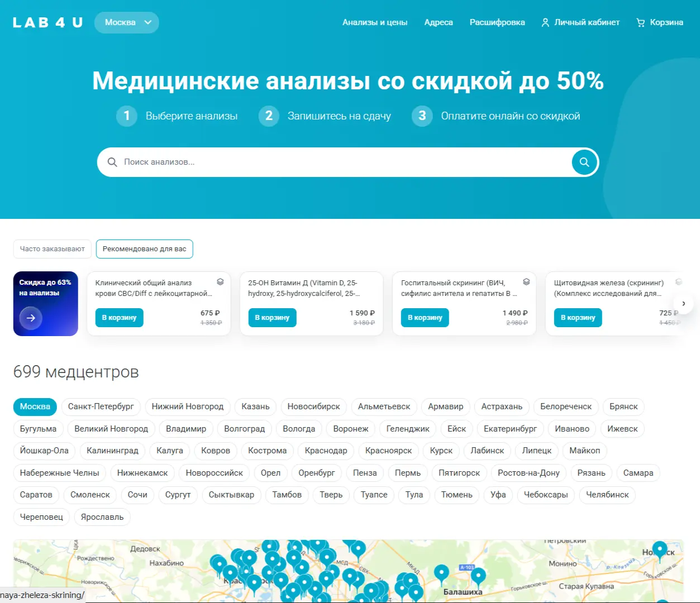Open the shopping cart via the basket icon
This screenshot has height=603, width=700.
640,22
